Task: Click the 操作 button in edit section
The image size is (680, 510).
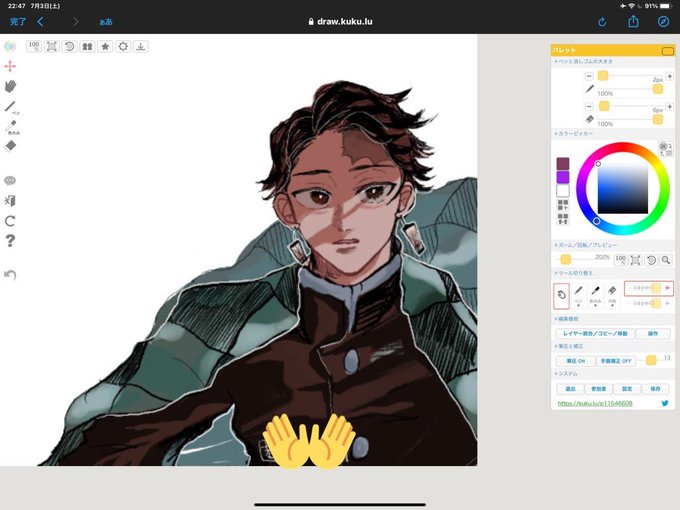Action: click(x=653, y=333)
